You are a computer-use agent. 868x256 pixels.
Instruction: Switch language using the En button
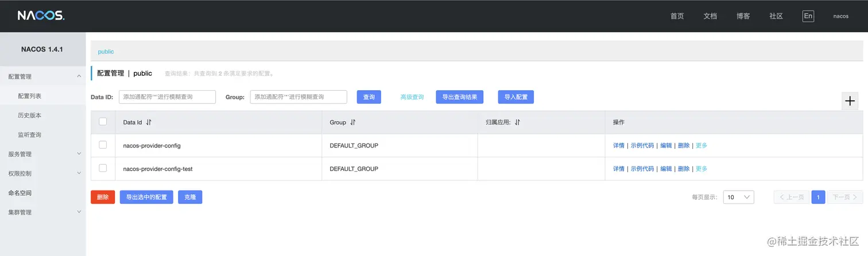click(x=808, y=16)
